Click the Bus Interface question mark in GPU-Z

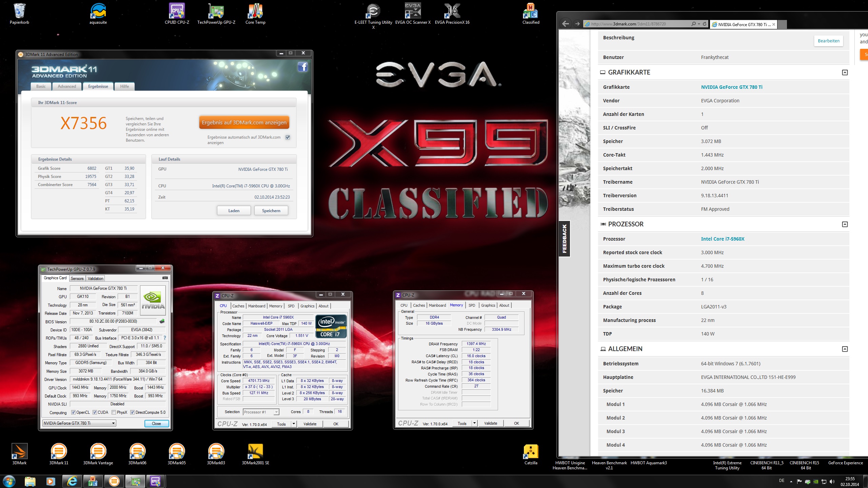click(x=165, y=338)
